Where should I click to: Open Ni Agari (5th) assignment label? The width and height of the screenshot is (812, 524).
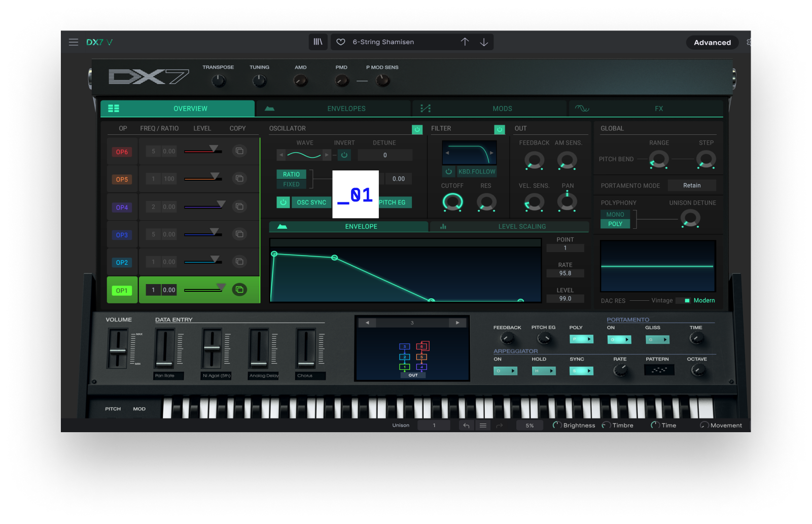click(x=216, y=376)
